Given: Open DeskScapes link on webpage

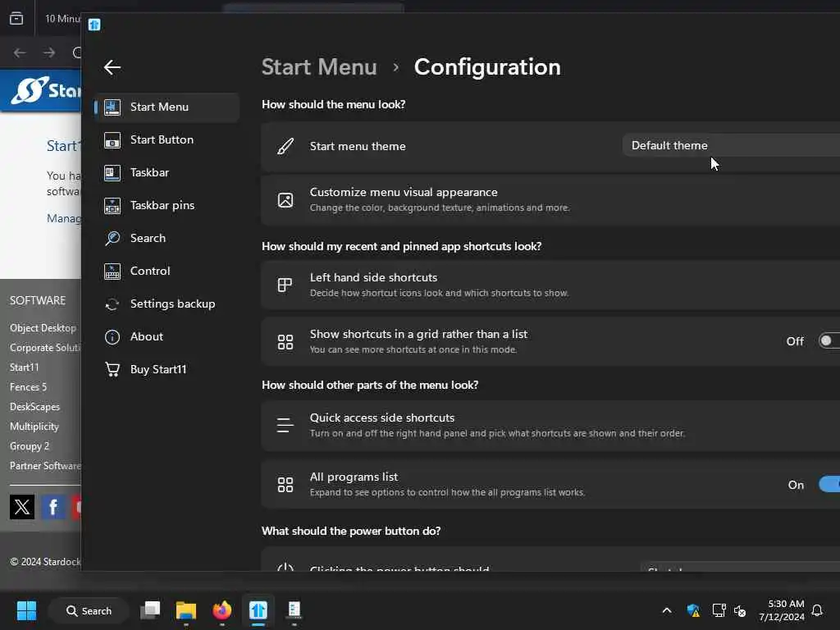Looking at the screenshot, I should [34, 407].
